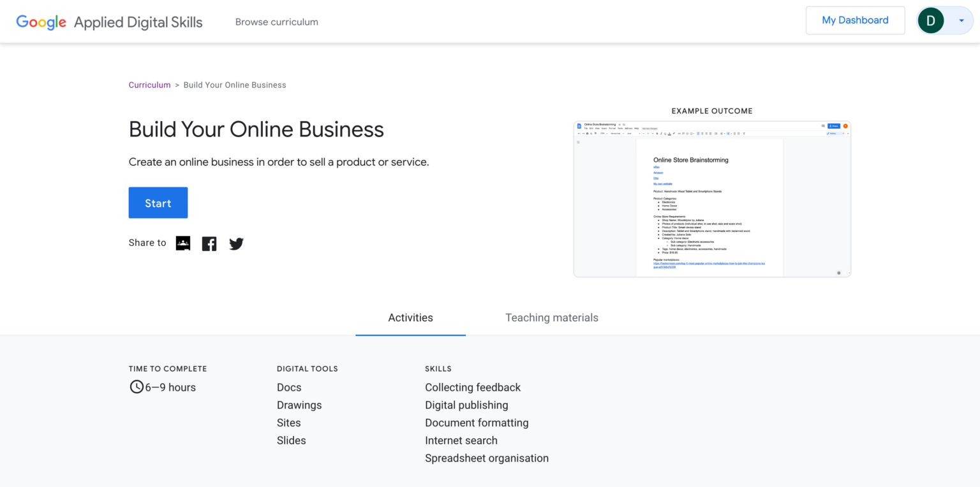Expand the account dropdown arrow
The height and width of the screenshot is (487, 980).
[x=961, y=20]
